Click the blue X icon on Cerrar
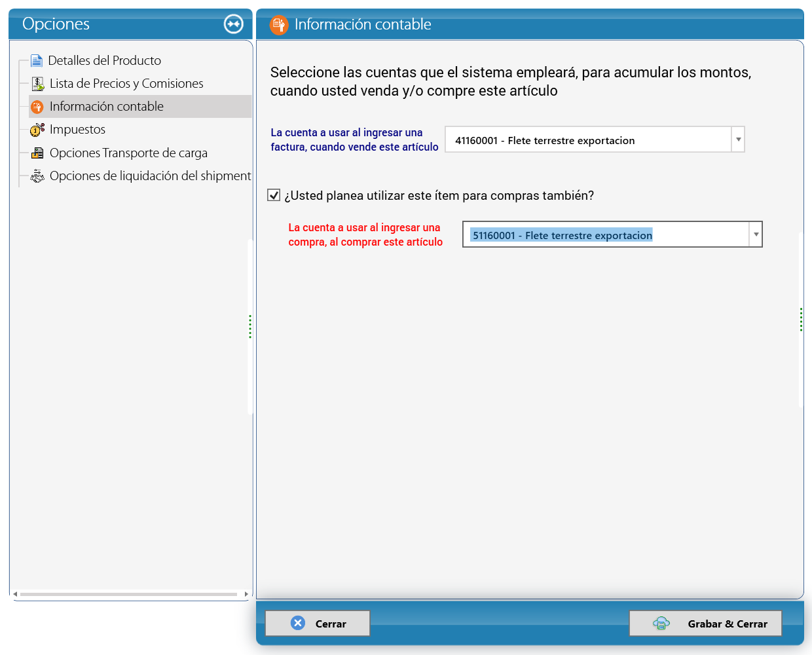Screen dimensions: 812x655 pos(298,623)
